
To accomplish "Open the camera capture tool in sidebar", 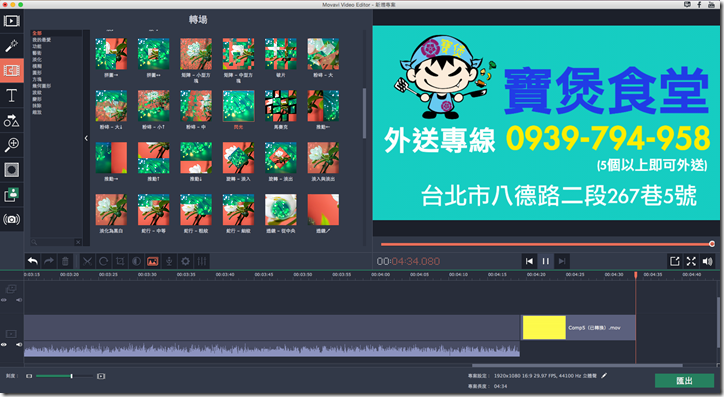I will click(12, 219).
